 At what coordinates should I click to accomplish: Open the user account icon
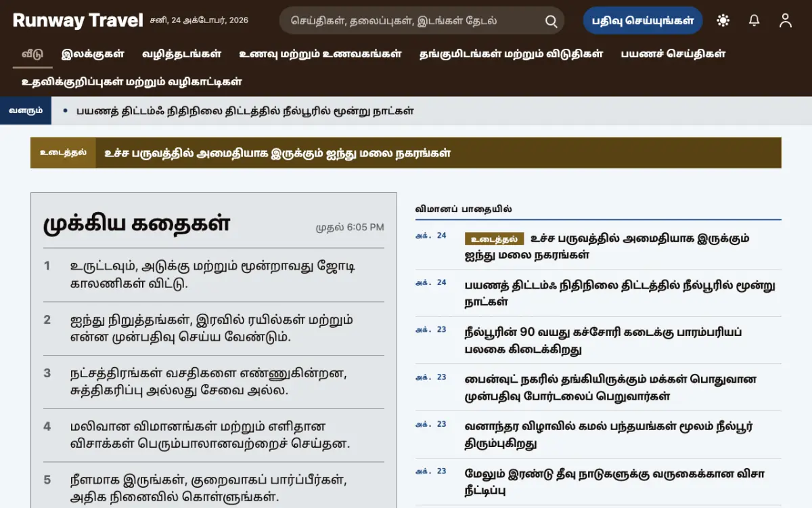click(786, 20)
